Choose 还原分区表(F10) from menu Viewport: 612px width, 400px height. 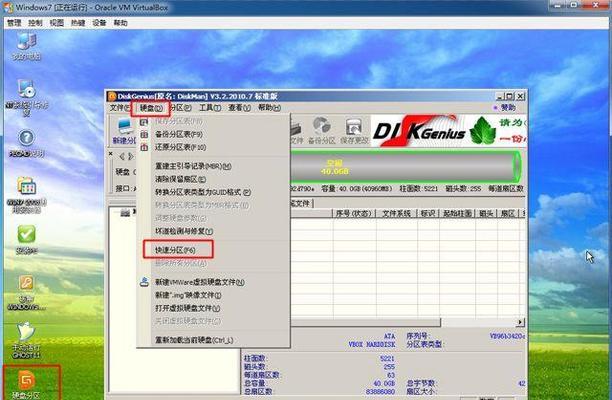click(x=213, y=147)
